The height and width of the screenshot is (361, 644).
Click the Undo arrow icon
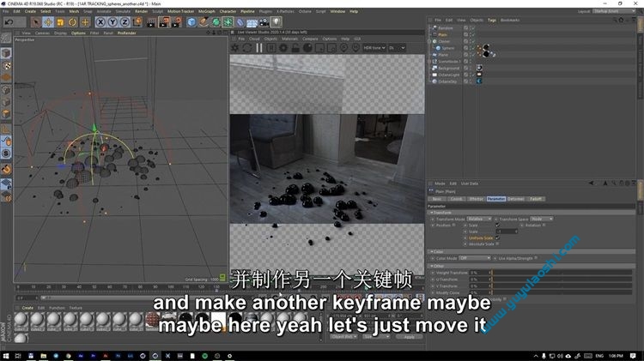(x=9, y=21)
